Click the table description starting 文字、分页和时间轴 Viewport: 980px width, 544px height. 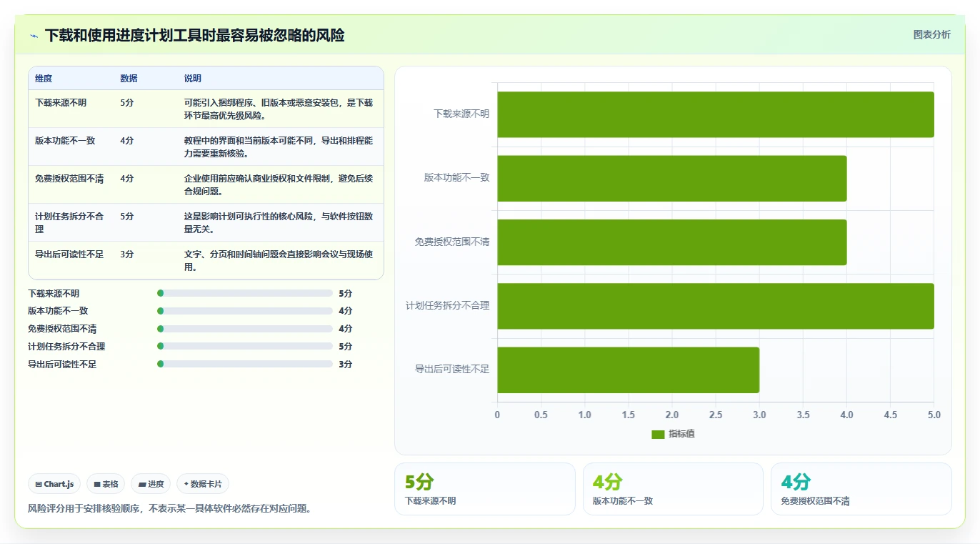coord(279,260)
